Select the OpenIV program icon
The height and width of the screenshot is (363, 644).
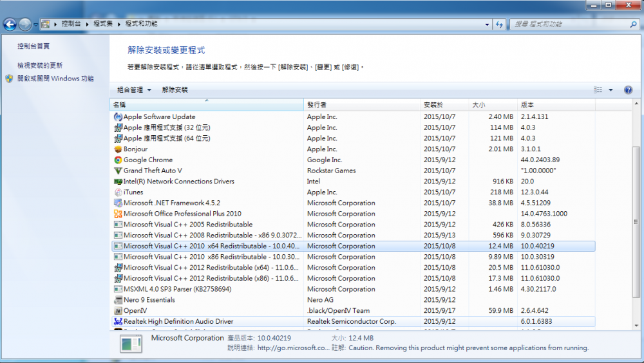(x=118, y=310)
